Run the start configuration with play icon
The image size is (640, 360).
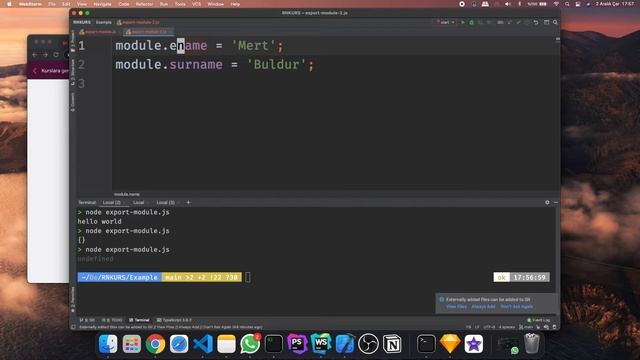[x=463, y=22]
